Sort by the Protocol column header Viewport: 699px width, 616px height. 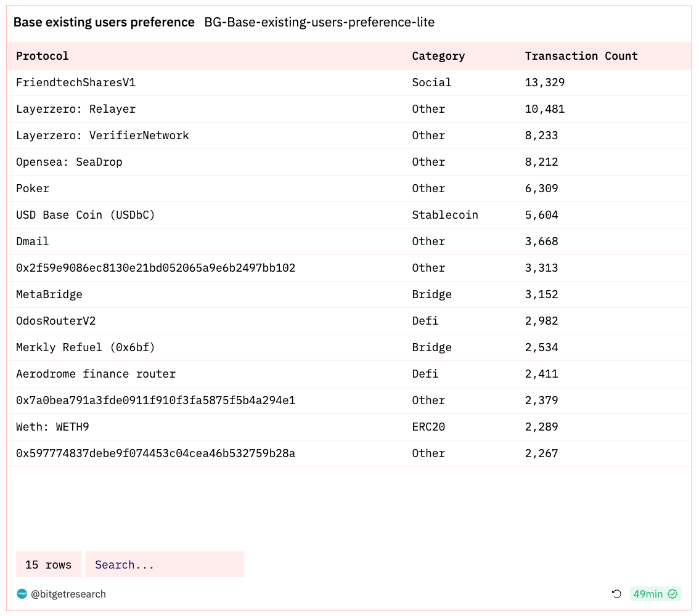[43, 56]
